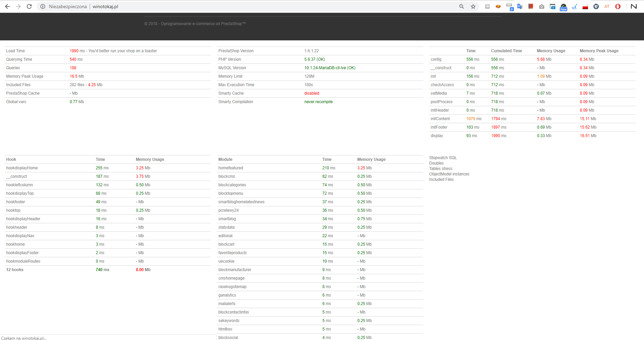Open the window screenshot extension with blue camera
Image resolution: width=644 pixels, height=340 pixels.
[553, 6]
